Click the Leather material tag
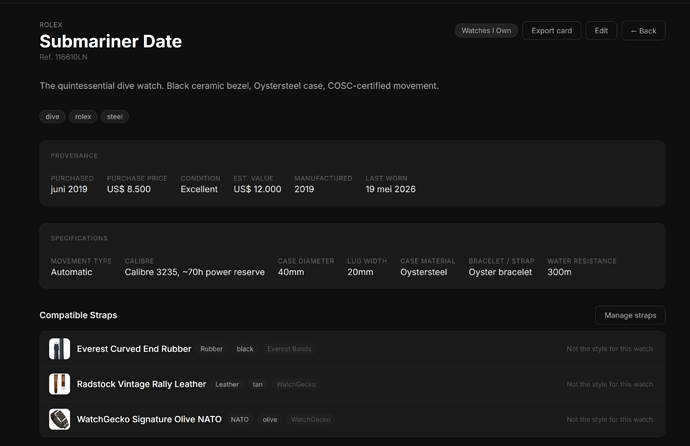 [x=227, y=384]
